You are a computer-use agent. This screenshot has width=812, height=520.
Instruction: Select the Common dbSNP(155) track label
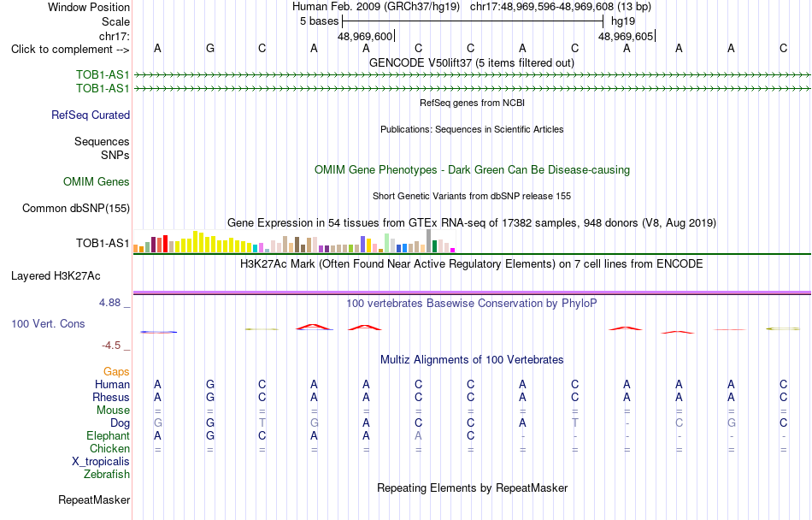pyautogui.click(x=76, y=208)
